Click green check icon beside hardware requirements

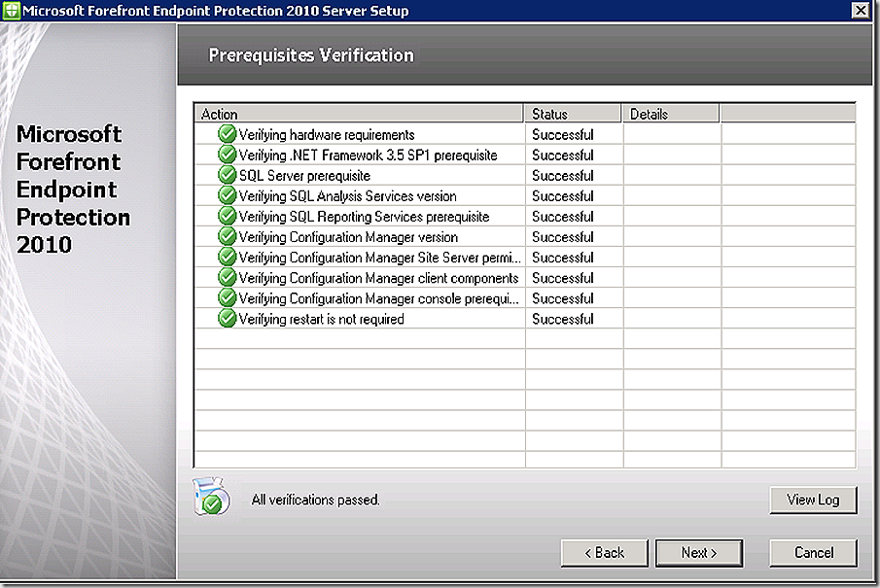tap(227, 134)
